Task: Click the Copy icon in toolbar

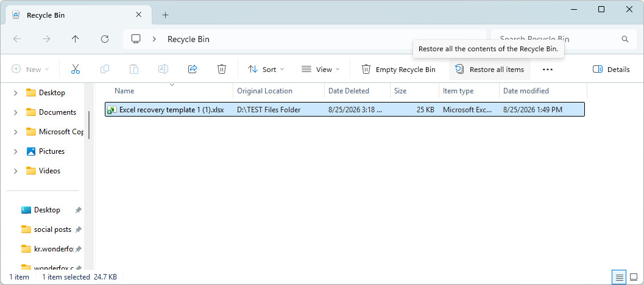Action: [x=105, y=69]
